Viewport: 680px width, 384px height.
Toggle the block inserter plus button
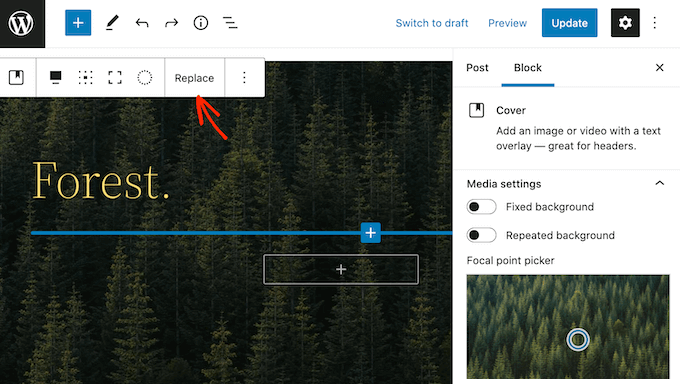point(78,23)
